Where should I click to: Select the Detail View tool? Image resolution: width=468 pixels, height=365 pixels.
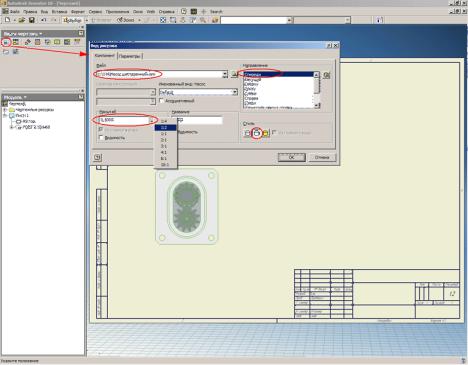(x=47, y=42)
